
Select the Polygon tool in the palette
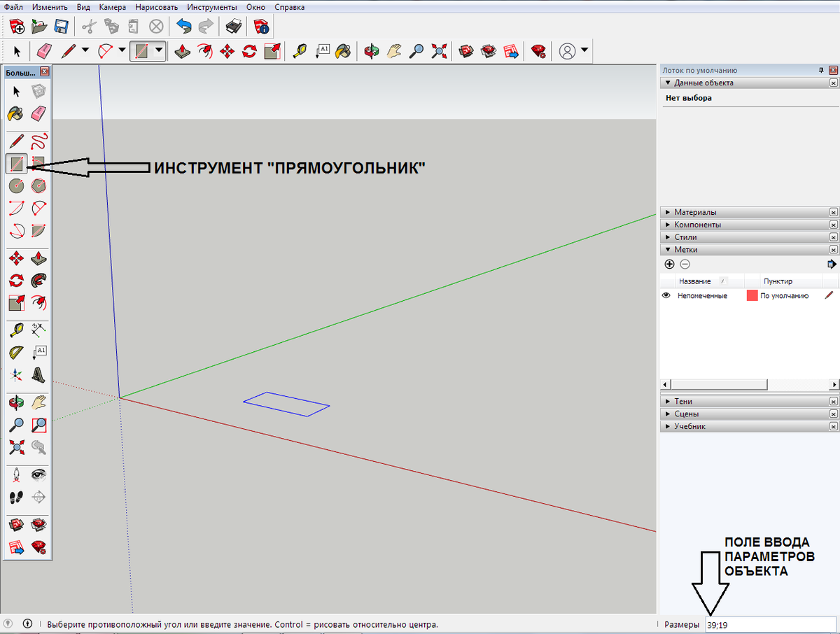(38, 185)
